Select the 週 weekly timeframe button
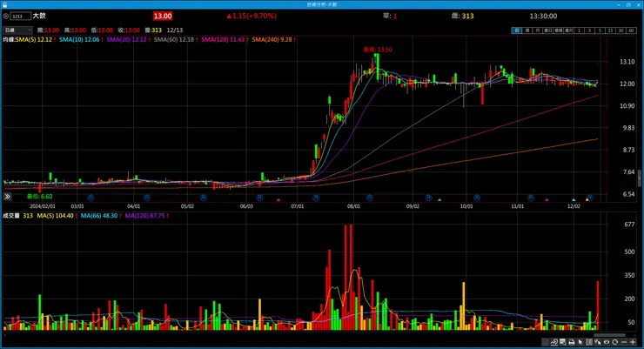The width and height of the screenshot is (644, 349). 527,30
